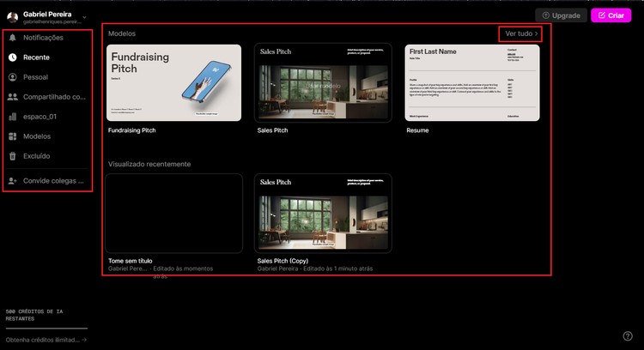The width and height of the screenshot is (644, 350).
Task: Click the Resume title label
Action: click(417, 130)
